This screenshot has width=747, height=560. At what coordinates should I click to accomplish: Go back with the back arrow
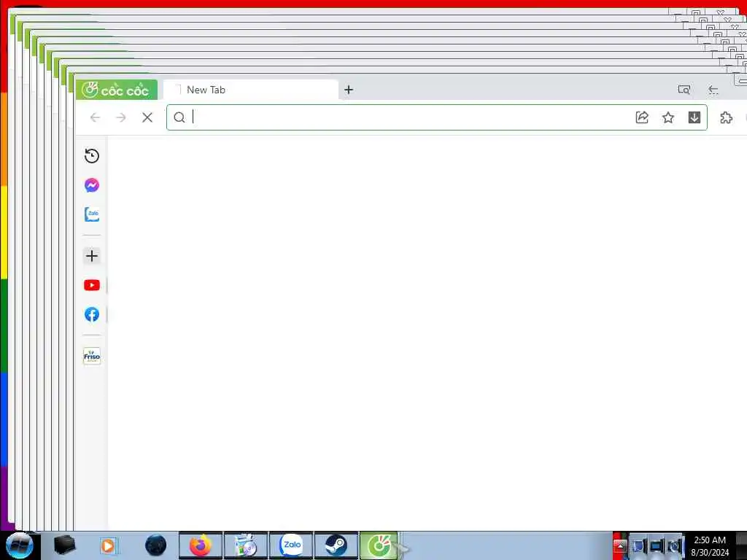point(96,117)
